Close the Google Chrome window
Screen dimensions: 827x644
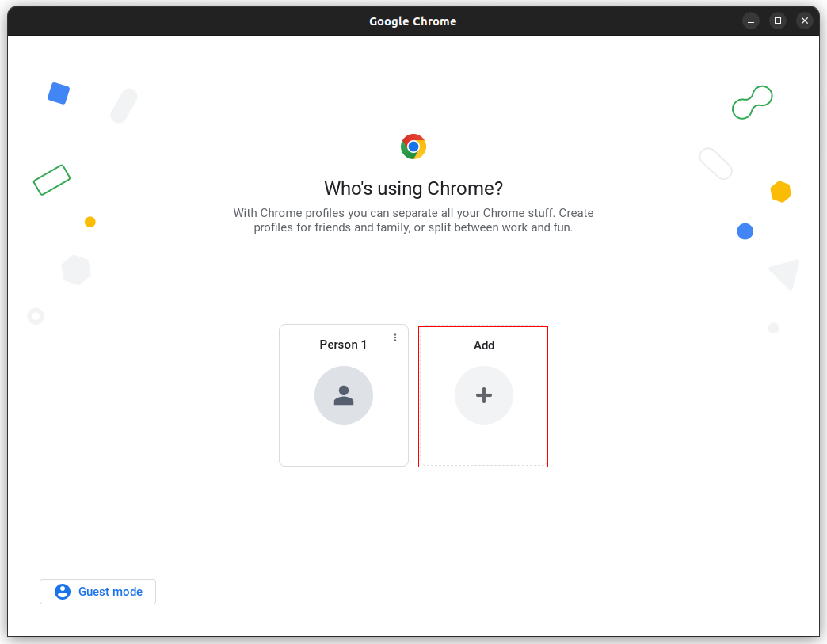[x=804, y=21]
